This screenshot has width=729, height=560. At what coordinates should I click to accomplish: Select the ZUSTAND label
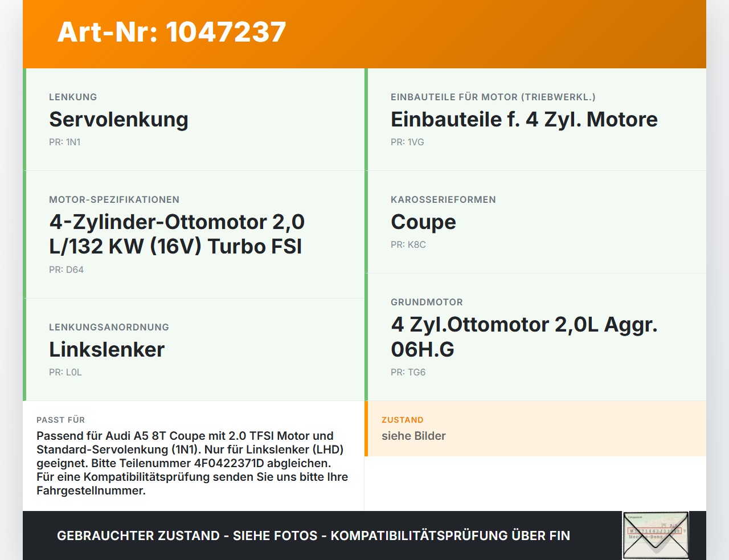(403, 420)
